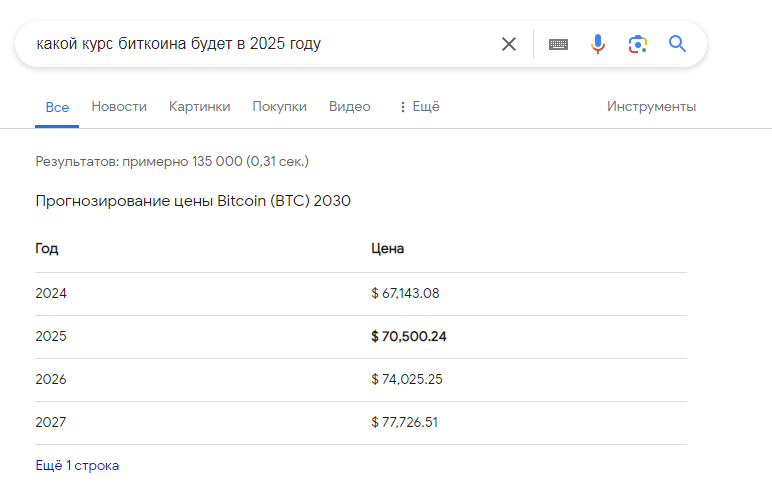The width and height of the screenshot is (772, 483).
Task: Select the $ 77,726.51 price cell
Action: point(404,422)
